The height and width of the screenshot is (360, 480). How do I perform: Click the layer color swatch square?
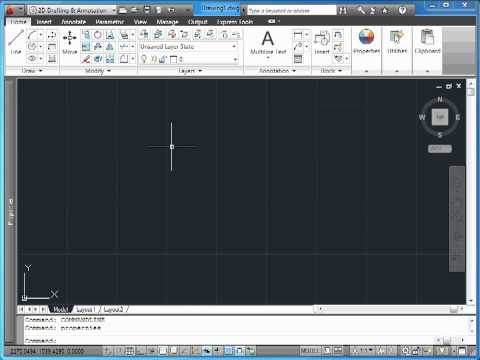[x=174, y=60]
